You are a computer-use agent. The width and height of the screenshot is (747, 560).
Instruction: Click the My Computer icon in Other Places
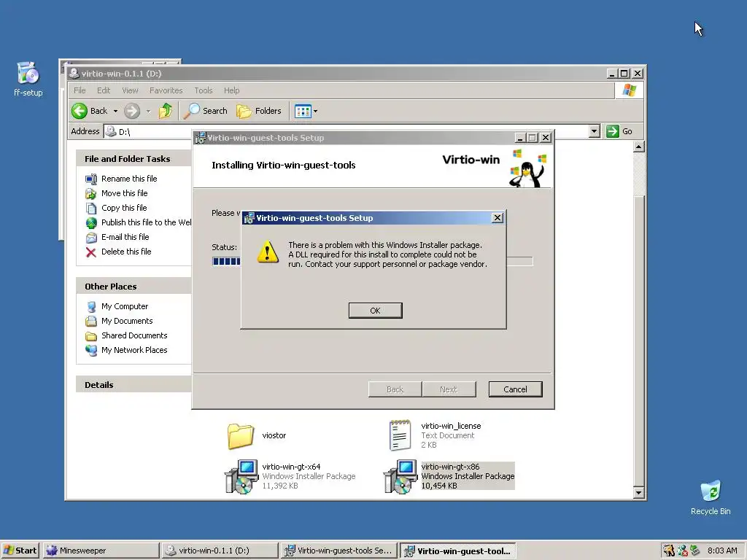click(x=91, y=307)
